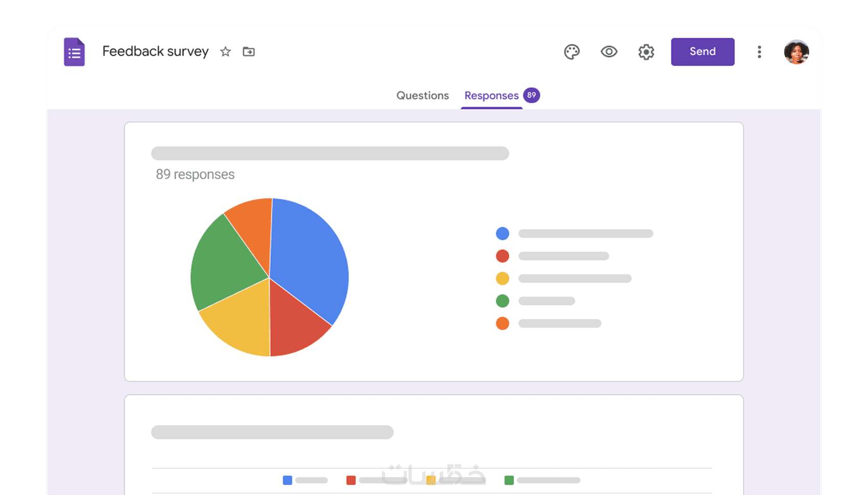This screenshot has height=495, width=868.
Task: Click the green circle legend swatch
Action: coord(502,301)
